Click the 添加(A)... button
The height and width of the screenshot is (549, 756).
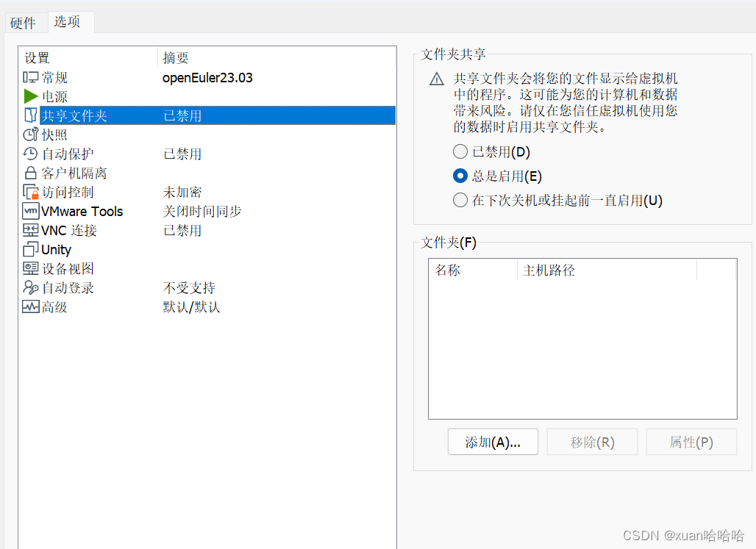[x=493, y=441]
